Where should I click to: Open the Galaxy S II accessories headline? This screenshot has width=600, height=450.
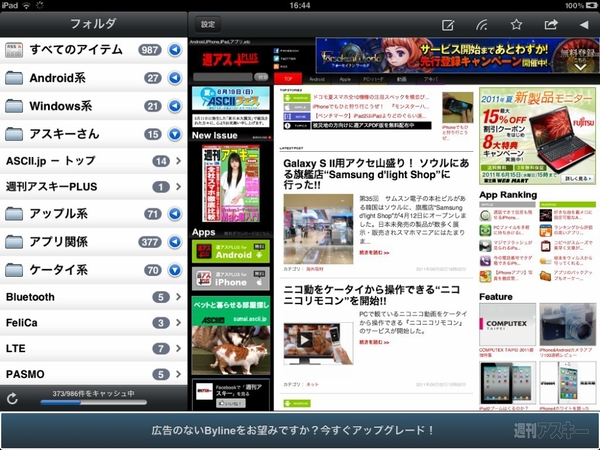[x=376, y=174]
